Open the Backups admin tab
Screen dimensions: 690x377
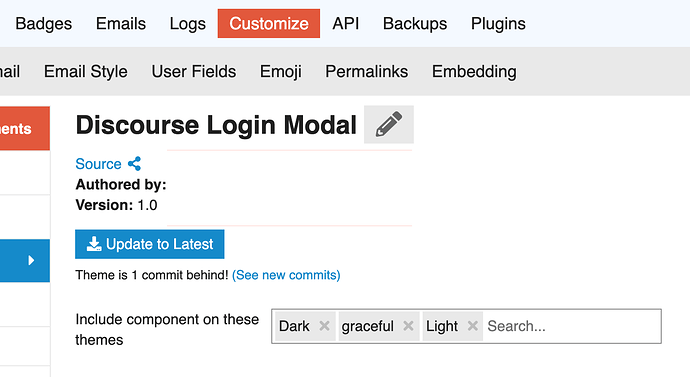415,23
